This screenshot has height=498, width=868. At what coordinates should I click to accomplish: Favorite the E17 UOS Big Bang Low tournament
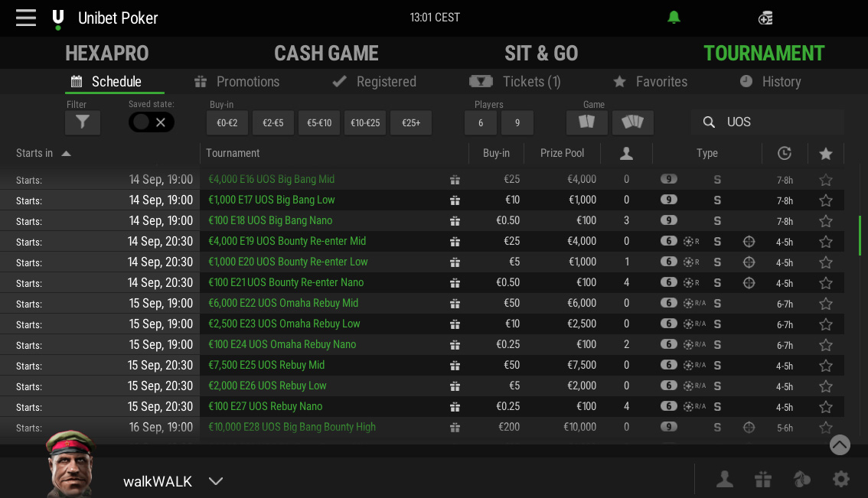pos(825,200)
